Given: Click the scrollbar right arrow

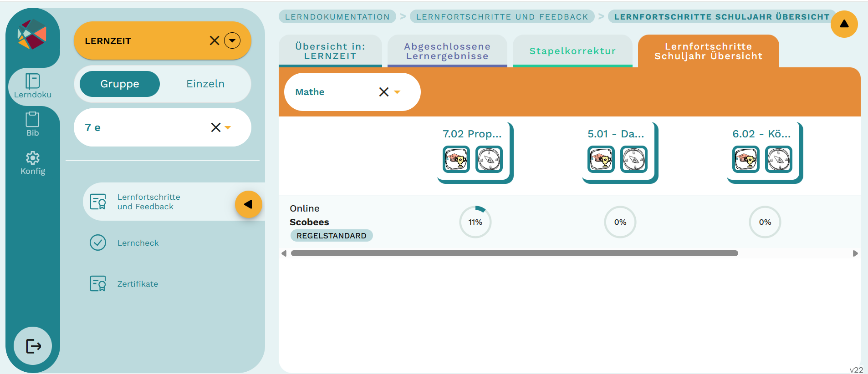Looking at the screenshot, I should point(855,253).
